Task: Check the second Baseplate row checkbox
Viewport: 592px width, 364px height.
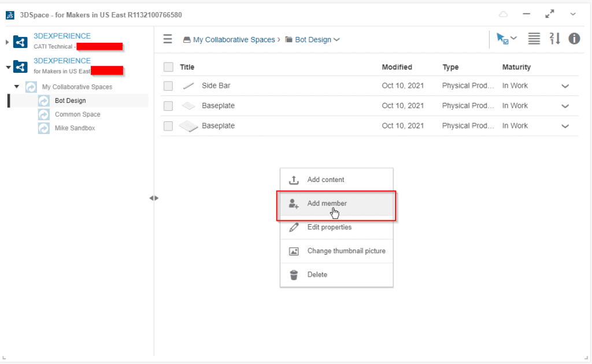Action: (x=168, y=126)
